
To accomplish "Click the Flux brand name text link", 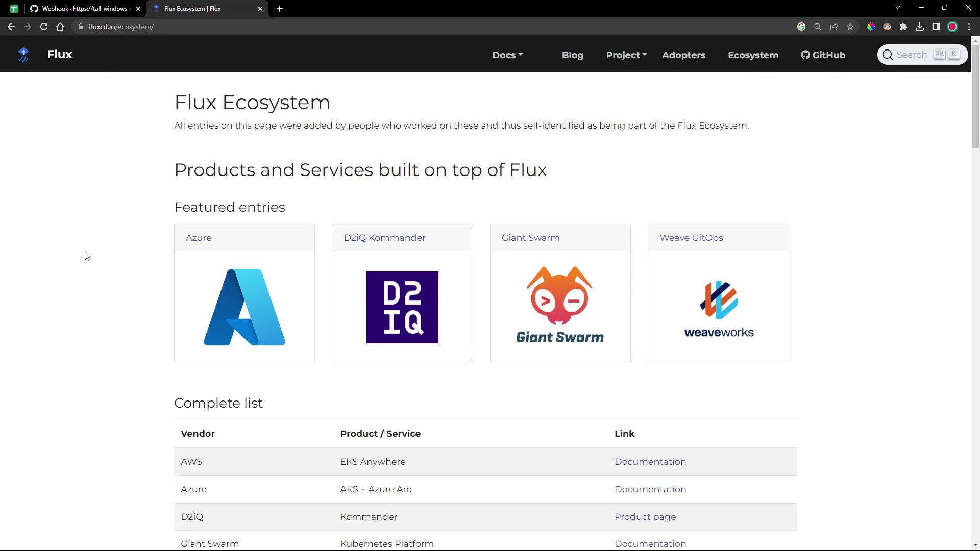I will [x=60, y=55].
